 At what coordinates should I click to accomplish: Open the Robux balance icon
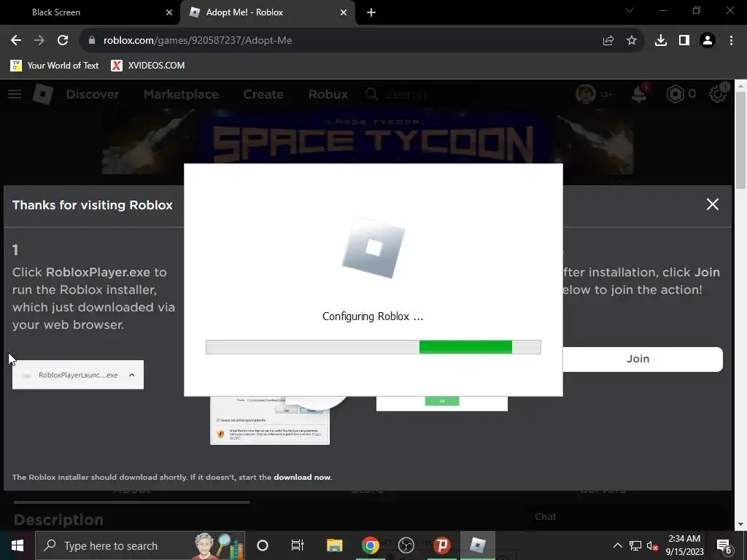click(675, 94)
